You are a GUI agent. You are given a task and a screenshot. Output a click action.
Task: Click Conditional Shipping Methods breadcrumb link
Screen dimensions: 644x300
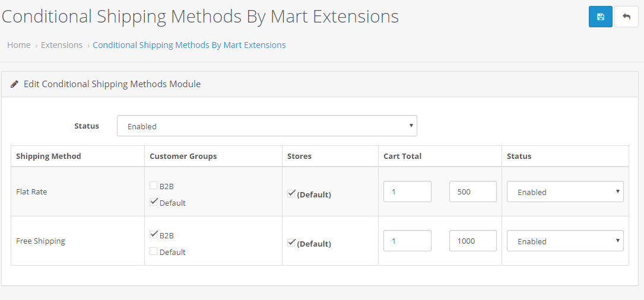click(189, 45)
